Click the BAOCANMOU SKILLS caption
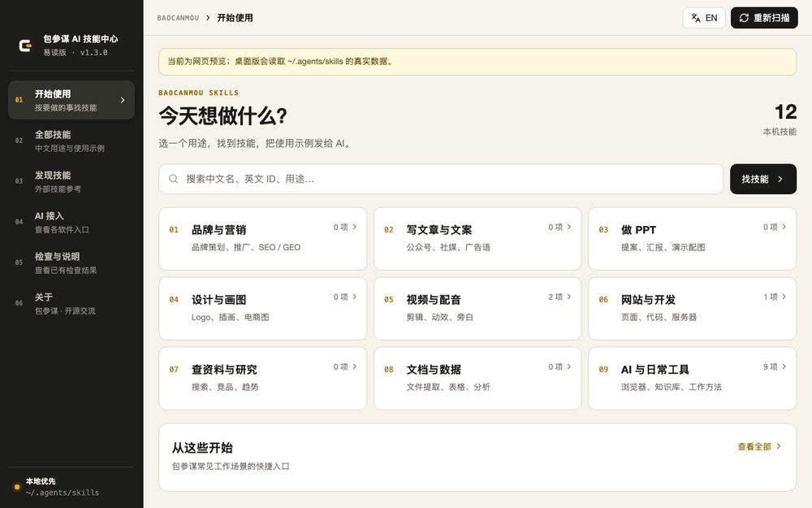 pos(199,93)
